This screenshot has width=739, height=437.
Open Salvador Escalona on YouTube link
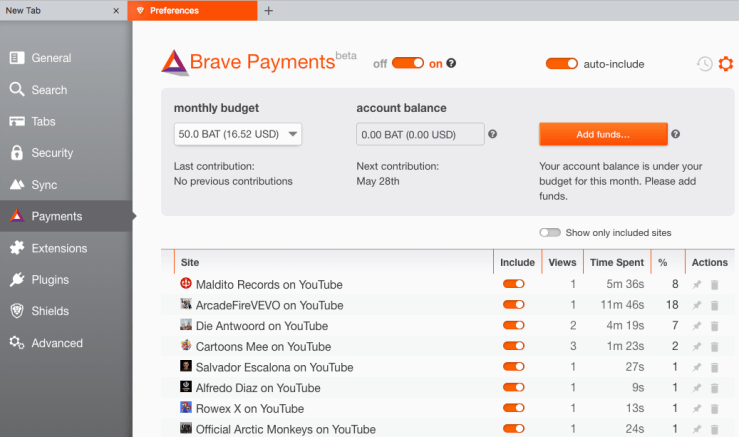[x=274, y=368]
